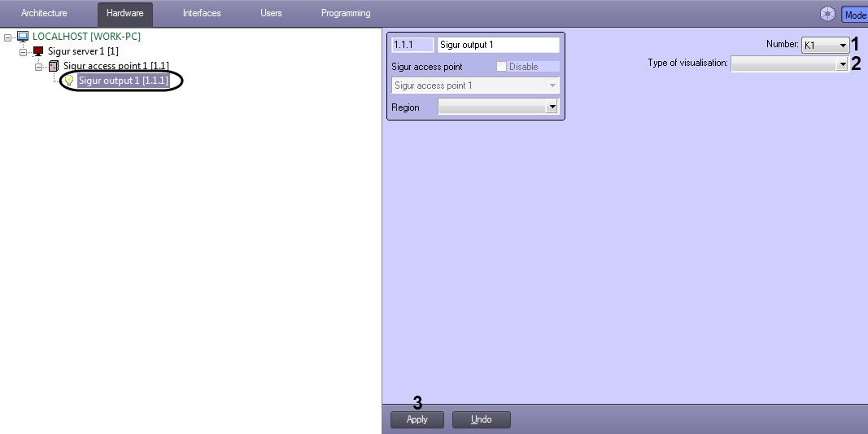Click the Sigur output lightbulb icon
Image resolution: width=868 pixels, height=434 pixels.
point(68,81)
